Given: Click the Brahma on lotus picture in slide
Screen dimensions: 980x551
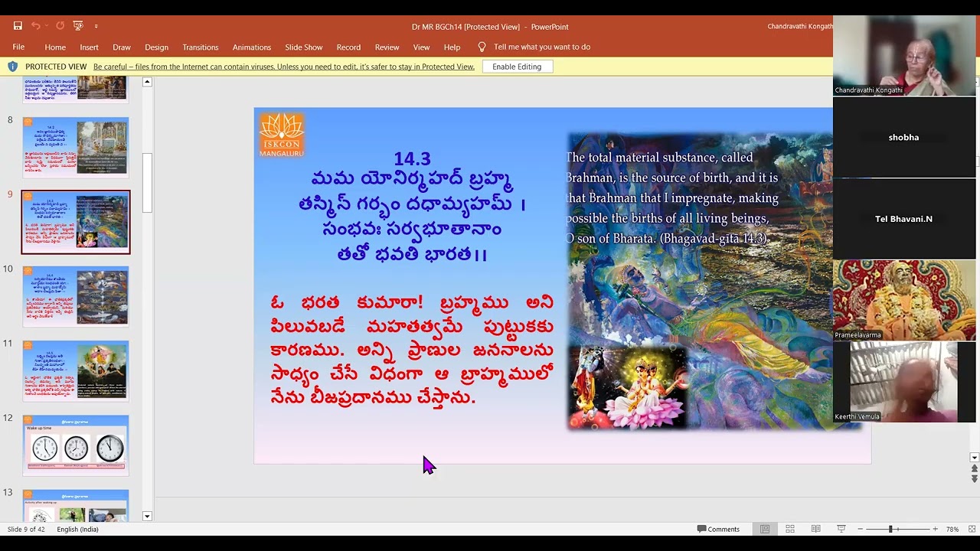Looking at the screenshot, I should point(628,386).
